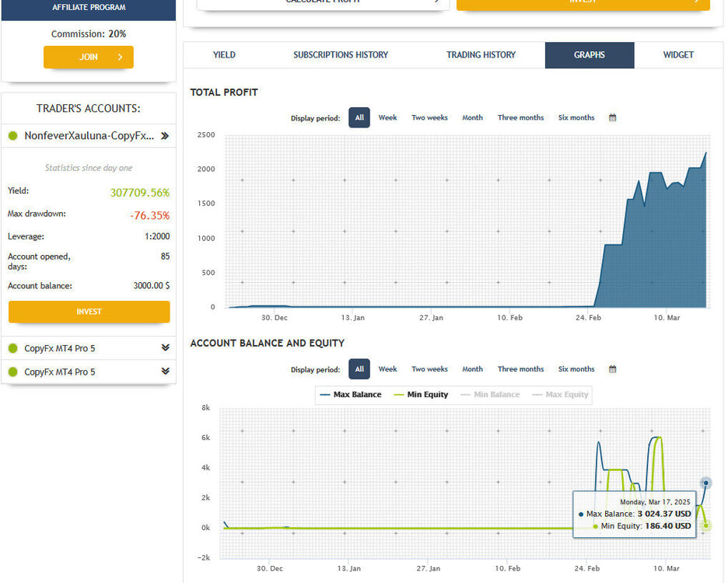Expand NonfeverXauluna-CopyFx account double chevron
Viewport: 728px width, 583px height.
pos(165,136)
